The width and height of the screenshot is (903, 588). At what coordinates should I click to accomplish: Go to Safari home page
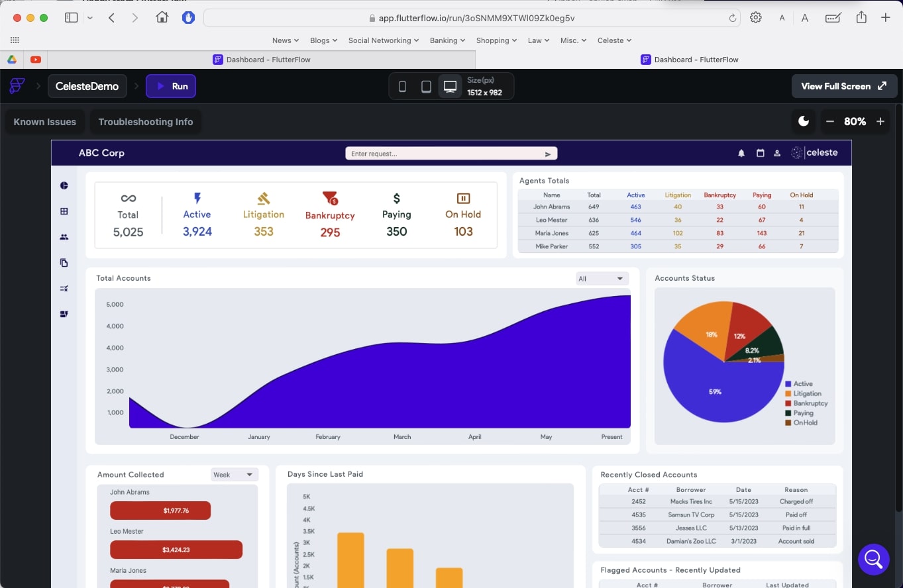pos(162,18)
